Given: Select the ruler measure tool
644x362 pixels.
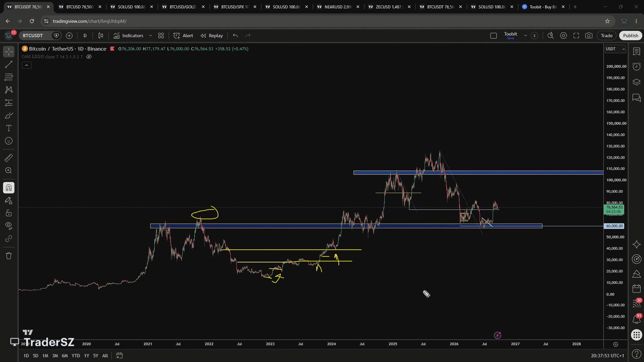Looking at the screenshot, I should click(9, 158).
